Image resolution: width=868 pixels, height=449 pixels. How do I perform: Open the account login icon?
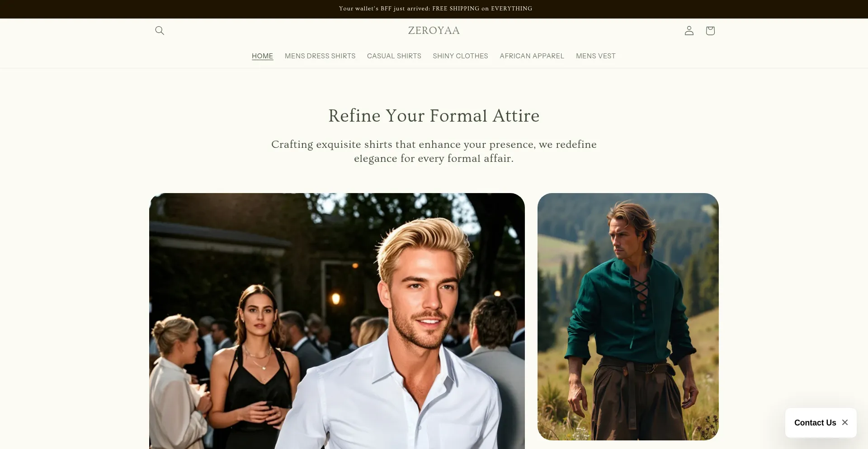click(x=689, y=30)
